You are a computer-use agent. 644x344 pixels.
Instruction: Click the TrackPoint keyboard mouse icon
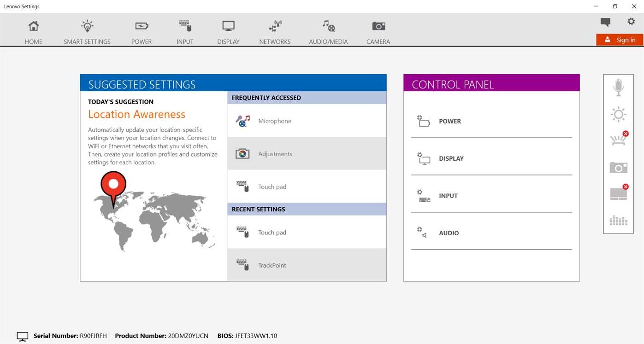[242, 265]
